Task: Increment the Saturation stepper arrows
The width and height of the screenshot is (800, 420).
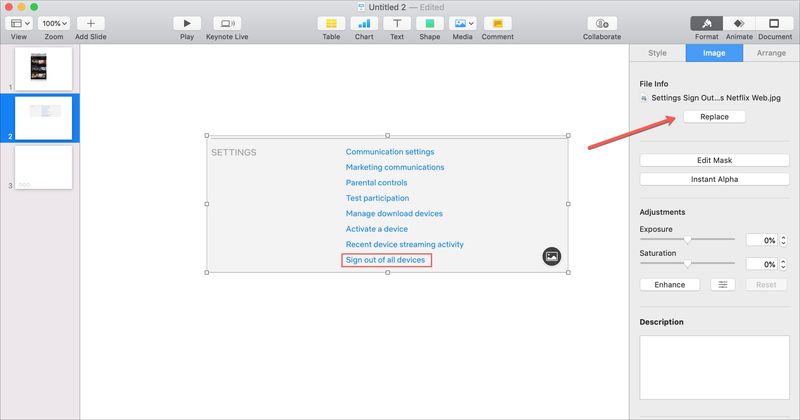Action: click(784, 261)
